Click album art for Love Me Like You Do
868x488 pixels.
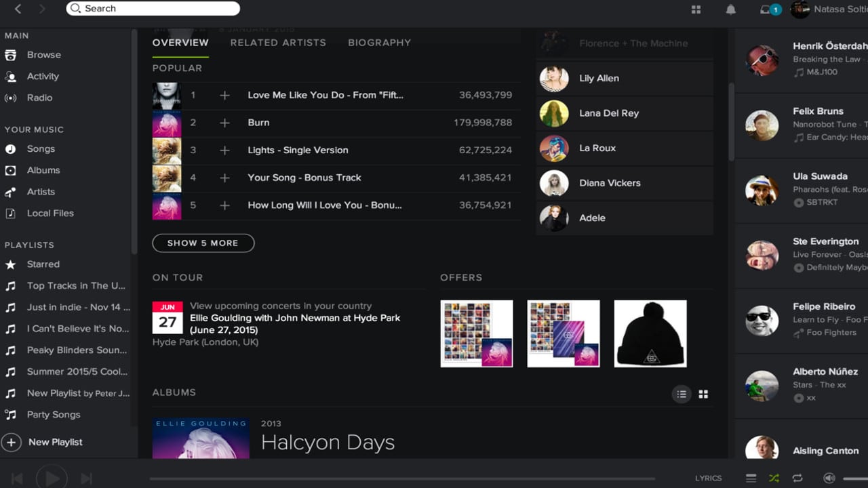point(167,96)
